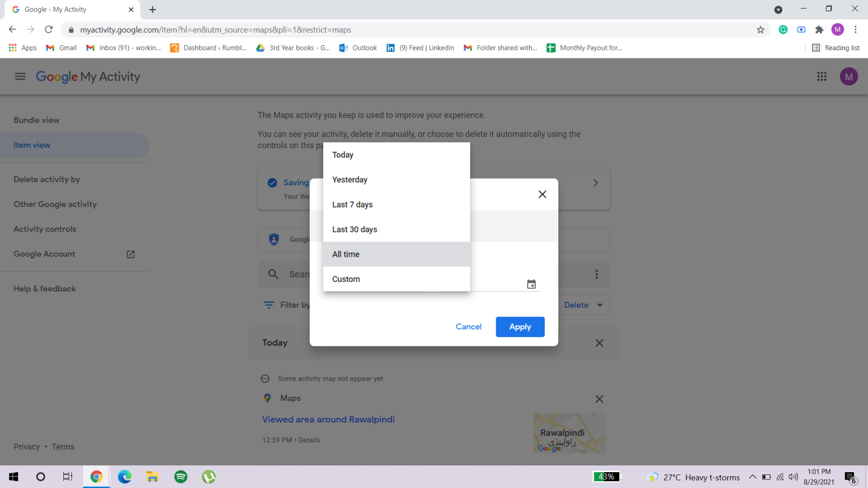The height and width of the screenshot is (488, 868).
Task: Open the date picker calendar icon
Action: 531,284
